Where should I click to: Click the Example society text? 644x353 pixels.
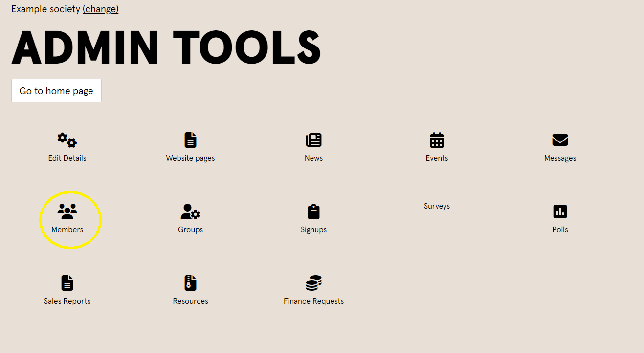(45, 9)
